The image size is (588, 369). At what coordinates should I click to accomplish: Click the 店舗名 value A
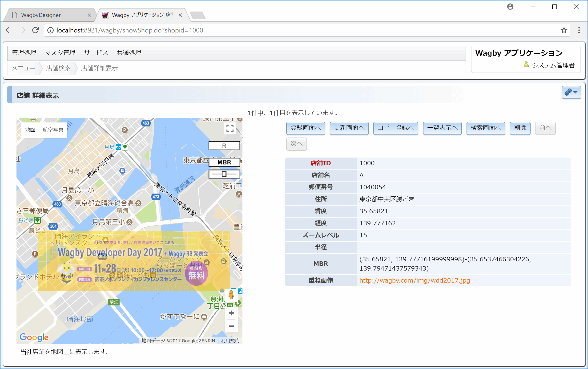click(361, 175)
